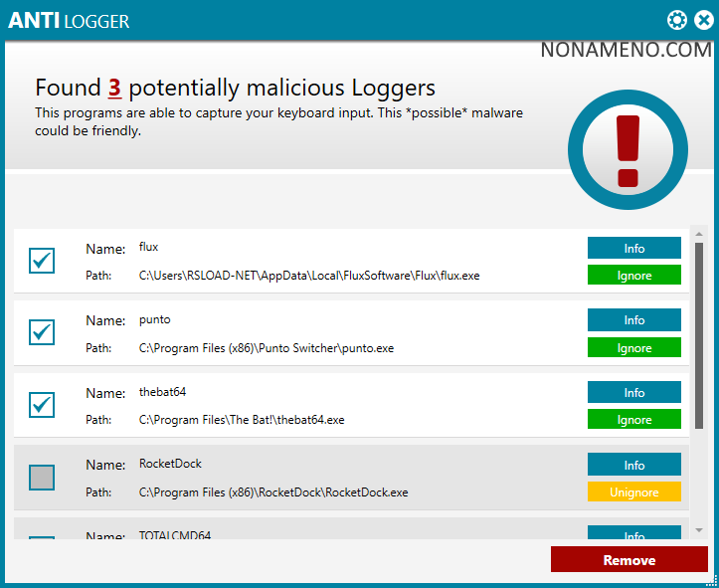Click the list scrollbar thumb

coord(699,335)
